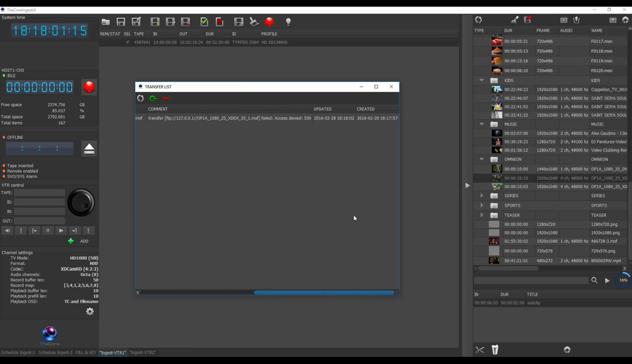Click the search magnifier icon
Screen dimensions: 632x364
[594, 280]
